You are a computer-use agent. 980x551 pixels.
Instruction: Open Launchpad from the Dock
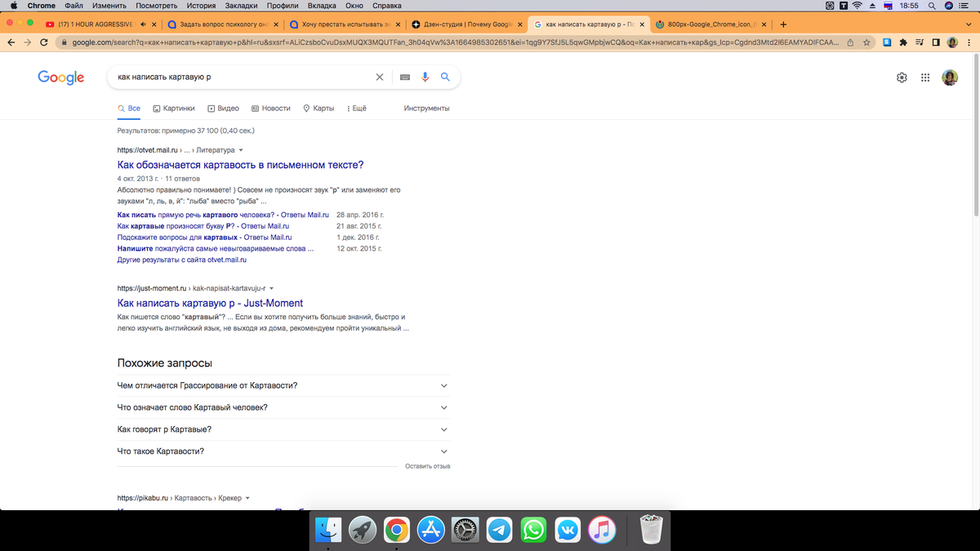363,531
